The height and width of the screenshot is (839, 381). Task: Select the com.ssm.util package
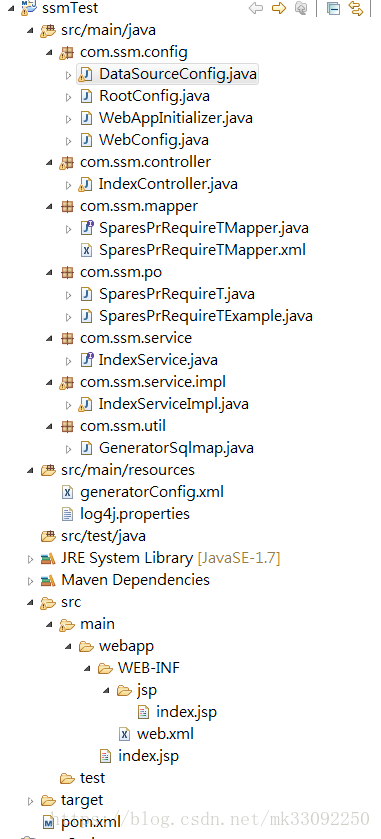point(123,426)
